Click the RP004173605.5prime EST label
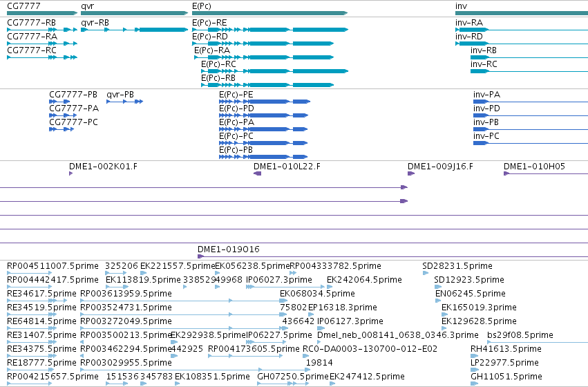 click(254, 350)
